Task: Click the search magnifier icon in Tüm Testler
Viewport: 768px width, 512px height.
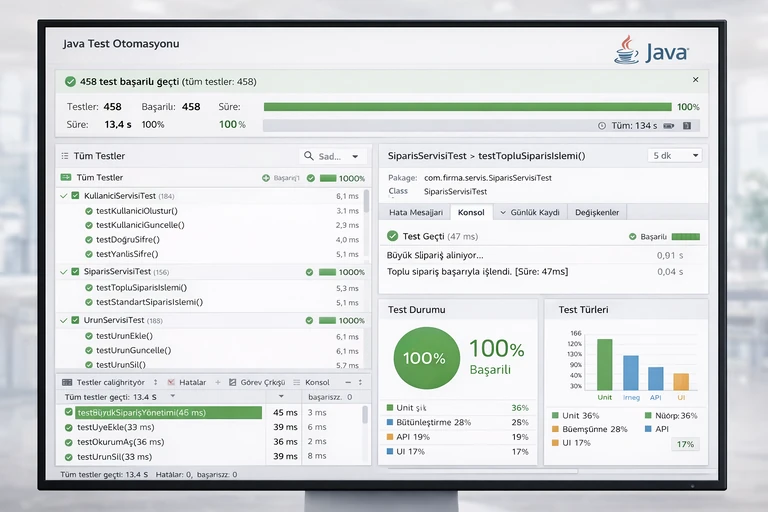Action: (309, 157)
